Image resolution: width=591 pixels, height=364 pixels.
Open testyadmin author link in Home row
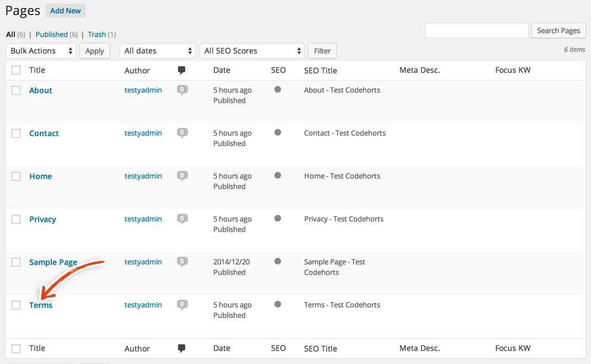pyautogui.click(x=143, y=176)
